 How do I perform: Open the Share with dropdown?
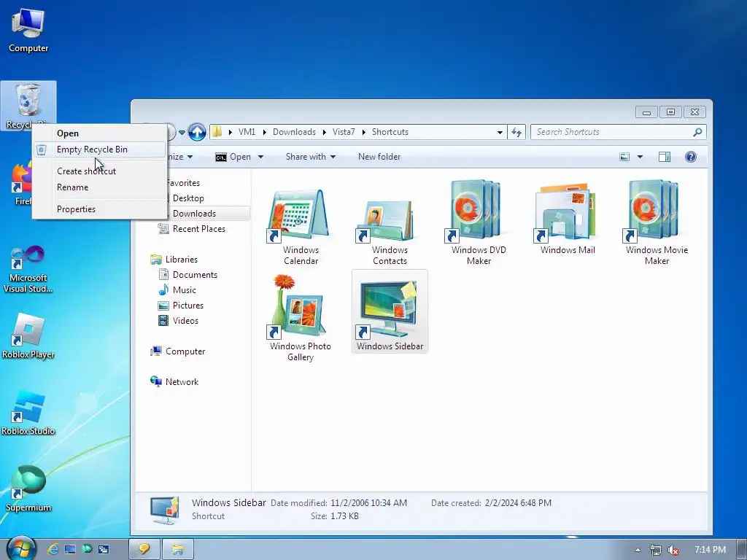pyautogui.click(x=311, y=157)
